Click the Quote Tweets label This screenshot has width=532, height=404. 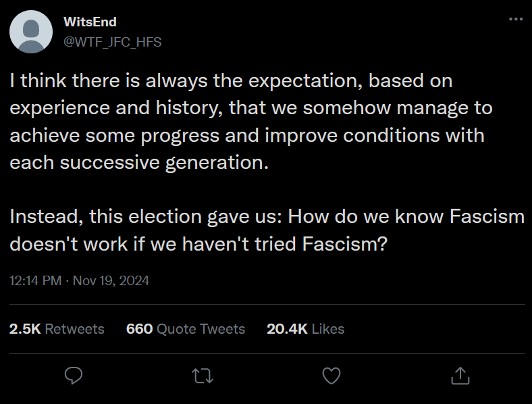[x=201, y=329]
